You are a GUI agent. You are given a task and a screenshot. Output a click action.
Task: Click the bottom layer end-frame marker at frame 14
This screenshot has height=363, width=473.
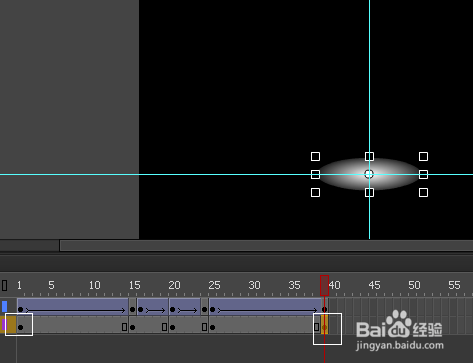tap(124, 327)
